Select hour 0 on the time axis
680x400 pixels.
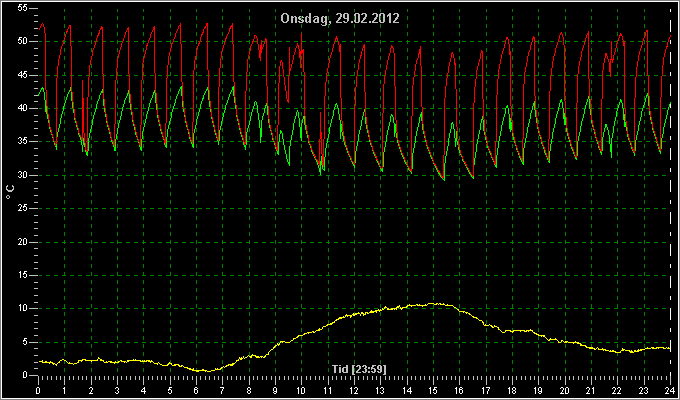click(38, 390)
